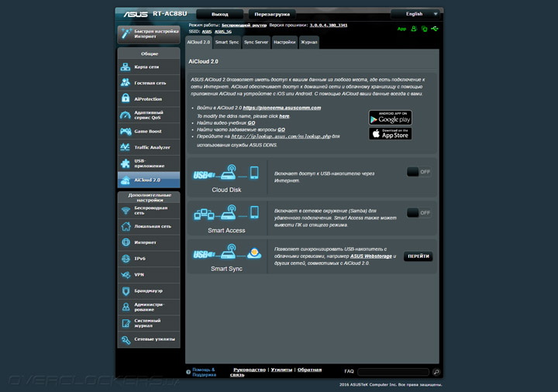Image resolution: width=558 pixels, height=392 pixels.
Task: Click the App link in header
Action: point(401,29)
